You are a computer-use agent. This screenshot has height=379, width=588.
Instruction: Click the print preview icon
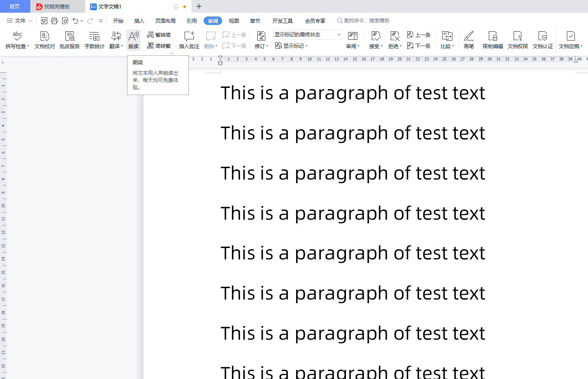pyautogui.click(x=65, y=21)
